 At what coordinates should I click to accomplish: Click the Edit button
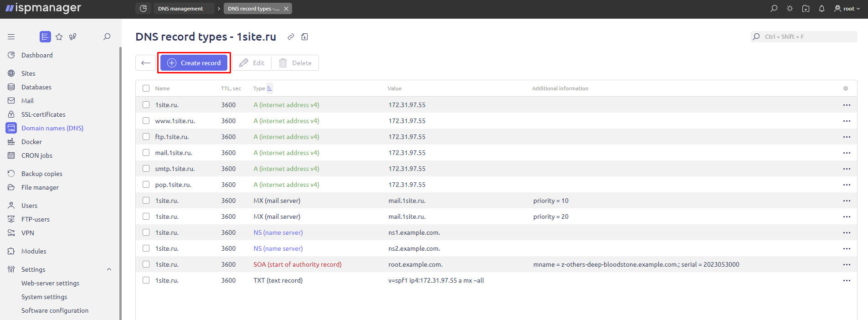[252, 63]
